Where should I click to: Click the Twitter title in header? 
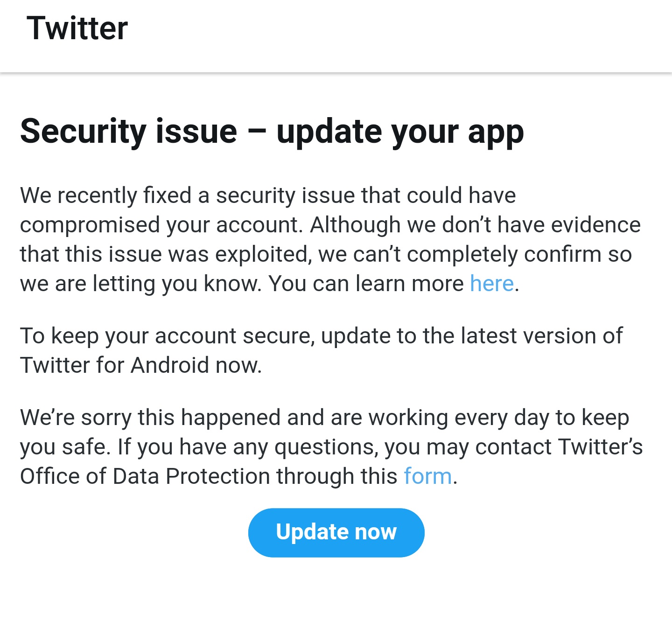click(x=77, y=28)
